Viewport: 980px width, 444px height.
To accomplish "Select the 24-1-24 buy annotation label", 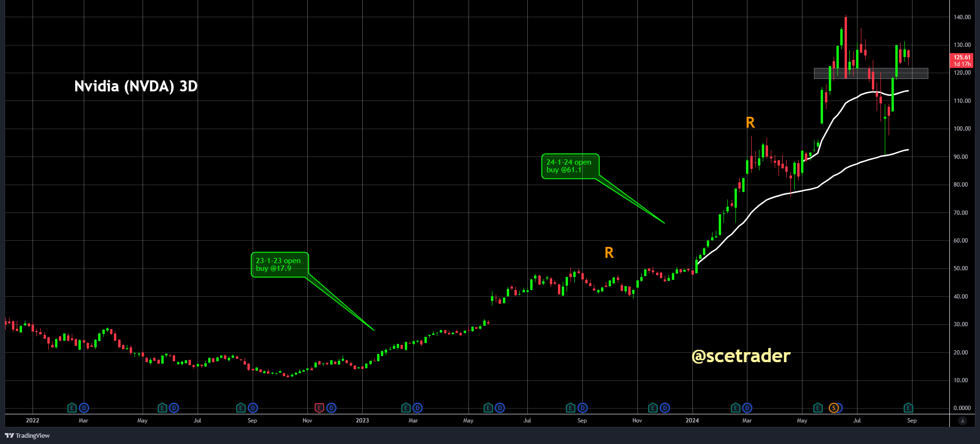I will pyautogui.click(x=569, y=166).
